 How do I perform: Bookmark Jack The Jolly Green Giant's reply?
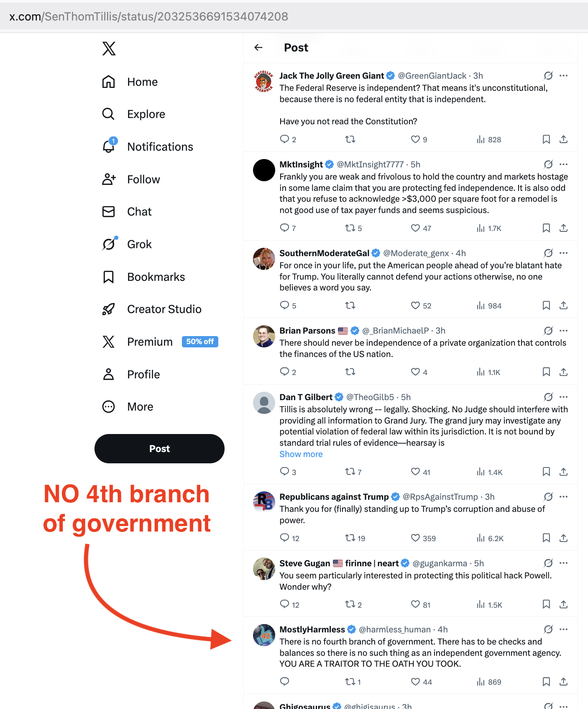546,139
